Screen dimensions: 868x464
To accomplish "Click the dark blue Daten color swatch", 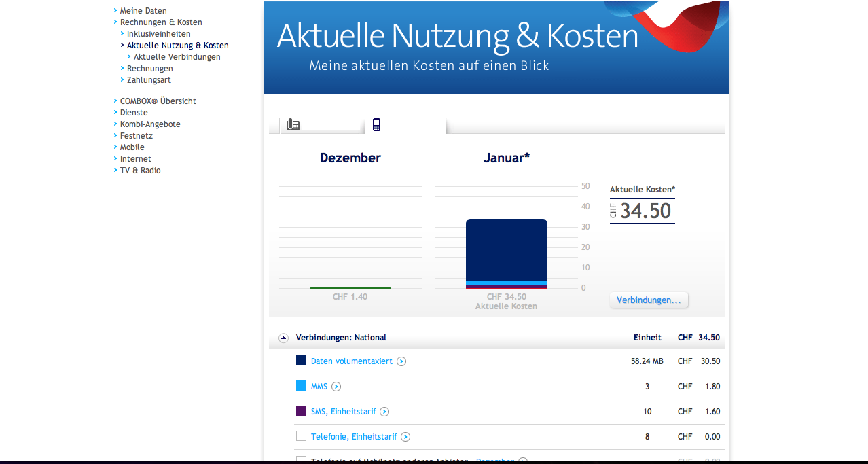I will pos(301,361).
